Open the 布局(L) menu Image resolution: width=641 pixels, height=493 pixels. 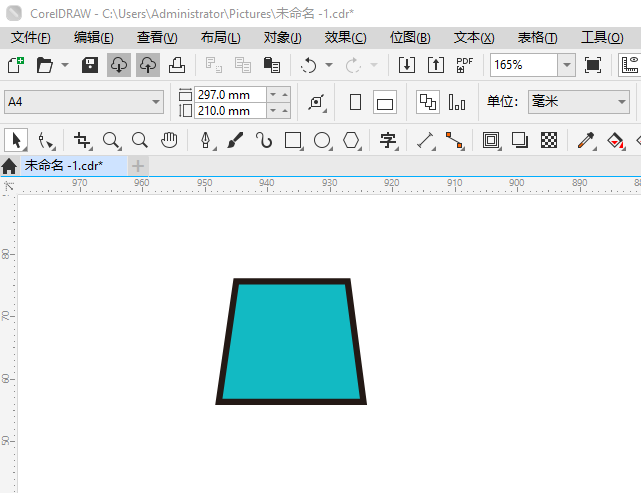pos(220,38)
